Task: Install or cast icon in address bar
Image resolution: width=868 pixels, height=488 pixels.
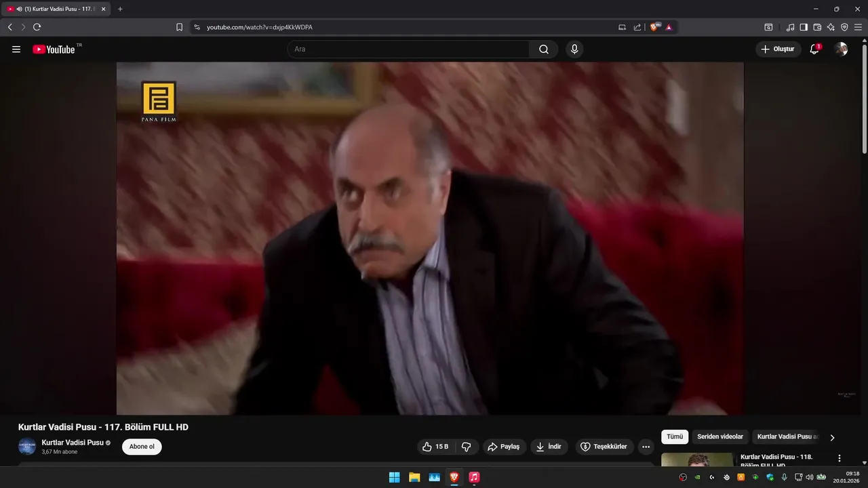Action: [622, 27]
